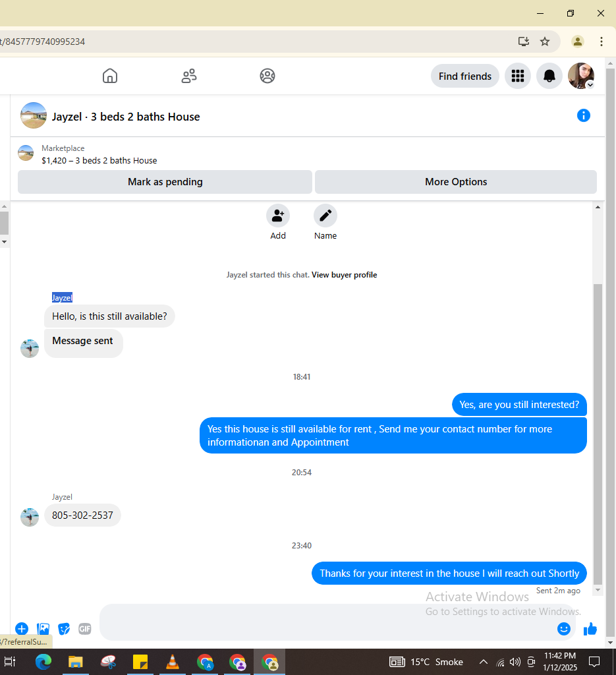The width and height of the screenshot is (616, 675).
Task: Click Jayzel's avatar beside 'Message sent'
Action: tap(30, 348)
